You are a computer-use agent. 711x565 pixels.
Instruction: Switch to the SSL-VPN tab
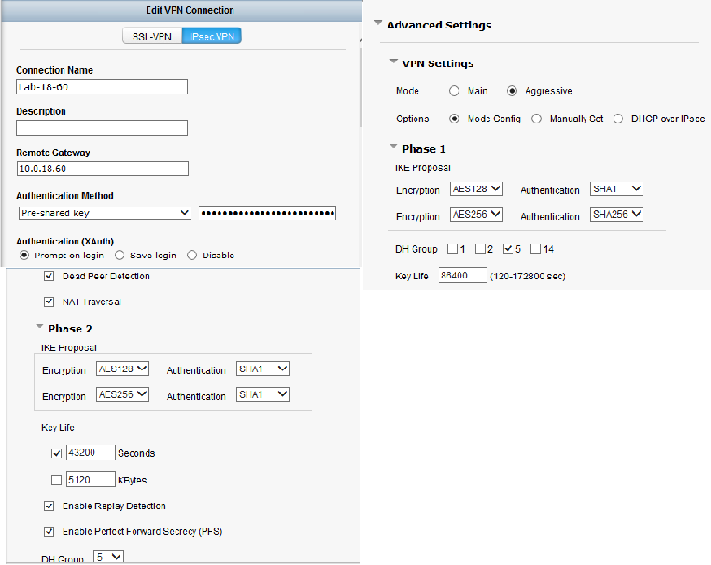tap(152, 36)
